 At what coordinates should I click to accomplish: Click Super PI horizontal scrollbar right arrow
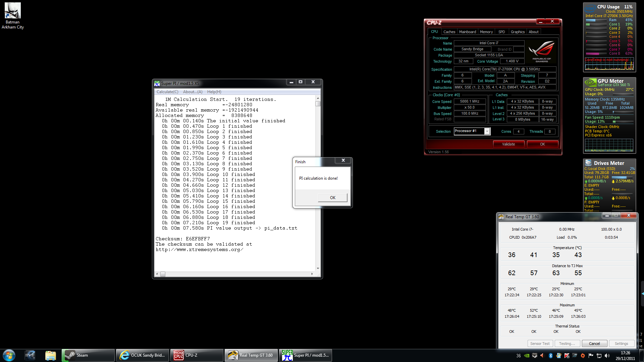pos(312,274)
